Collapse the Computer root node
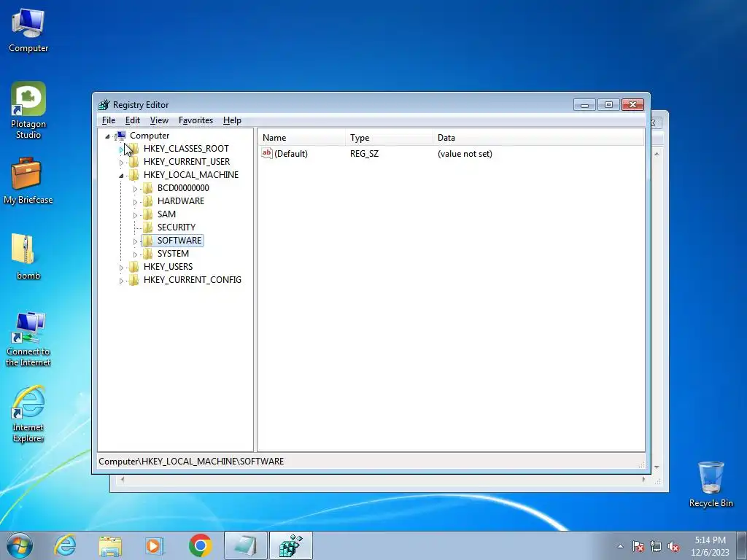The width and height of the screenshot is (747, 560). pyautogui.click(x=107, y=136)
